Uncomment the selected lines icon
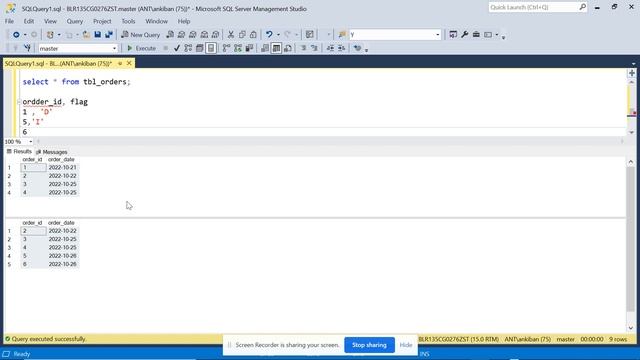 coord(314,48)
